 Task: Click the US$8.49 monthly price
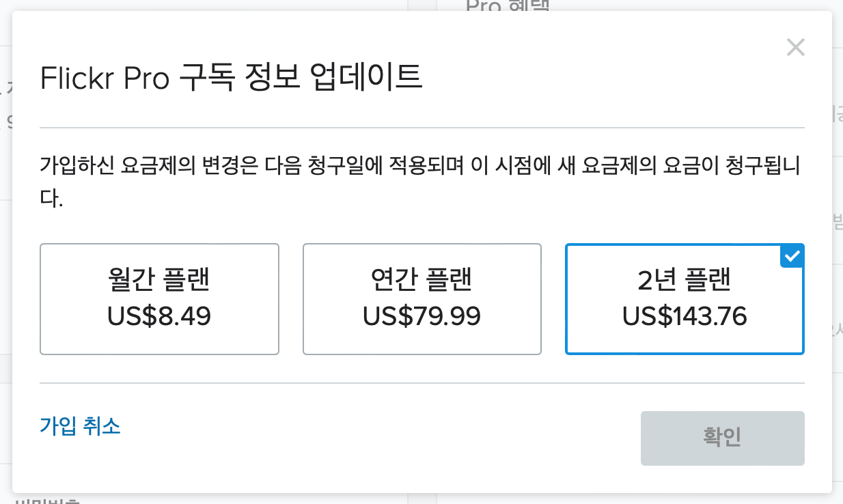[159, 316]
